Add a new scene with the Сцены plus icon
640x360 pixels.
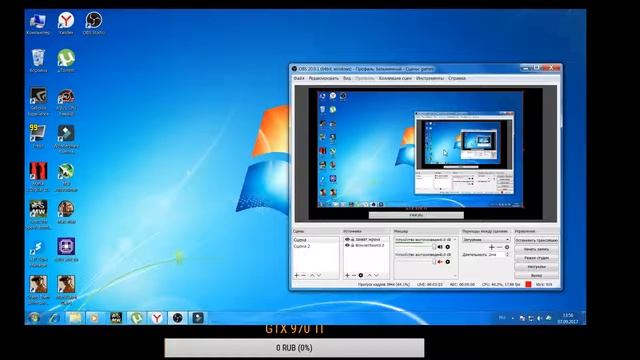[x=297, y=276]
